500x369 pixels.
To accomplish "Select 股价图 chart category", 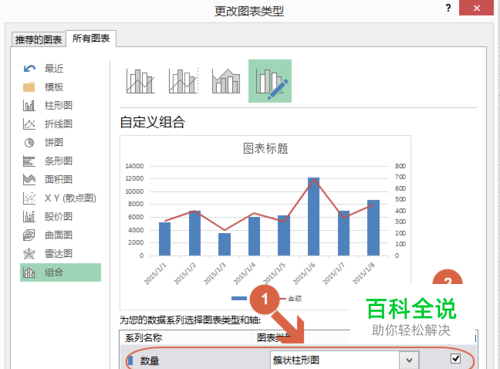I will (x=59, y=216).
